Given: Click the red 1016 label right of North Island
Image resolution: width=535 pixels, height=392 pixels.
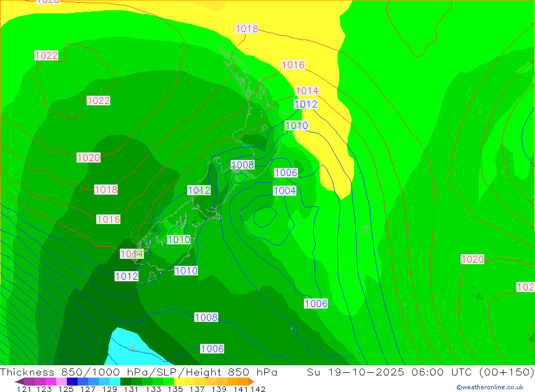Looking at the screenshot, I should coord(293,65).
